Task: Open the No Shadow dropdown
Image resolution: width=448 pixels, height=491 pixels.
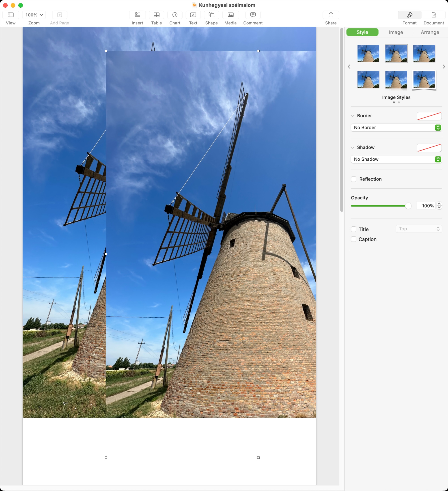Action: (x=396, y=159)
